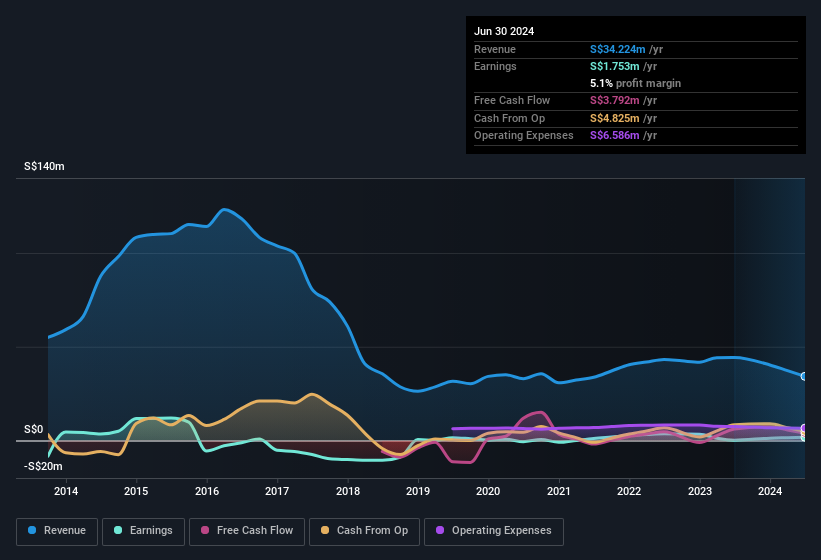Select the 2016 label on the x-axis
The height and width of the screenshot is (560, 821).
click(207, 491)
